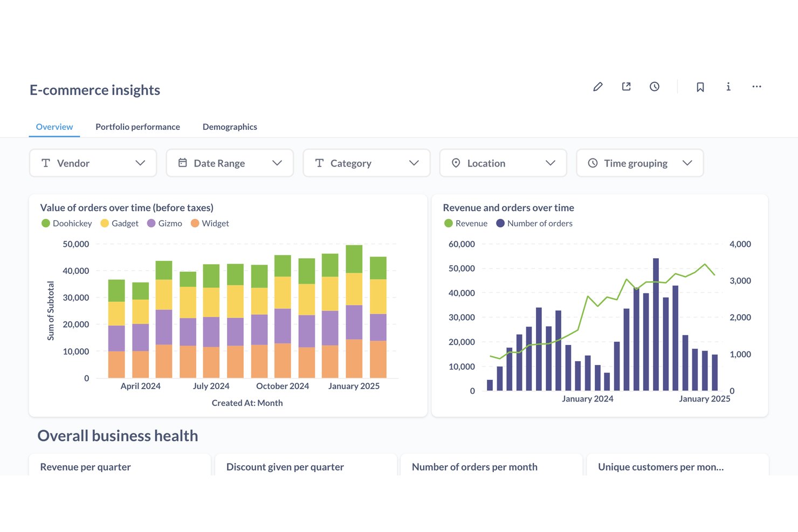798x532 pixels.
Task: Click '60,000' on the revenue chart's left axis
Action: point(462,244)
